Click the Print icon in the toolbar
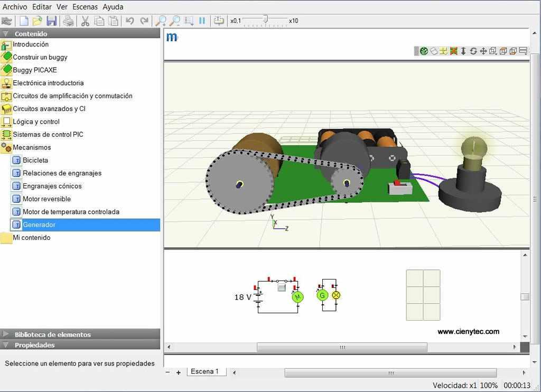Screen dimensions: 541x392 (68, 21)
